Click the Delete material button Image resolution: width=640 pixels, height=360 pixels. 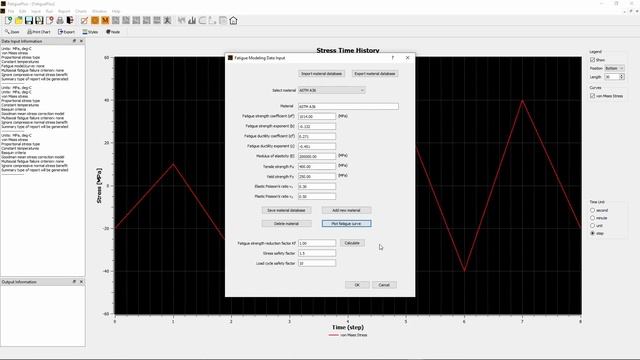tap(286, 224)
